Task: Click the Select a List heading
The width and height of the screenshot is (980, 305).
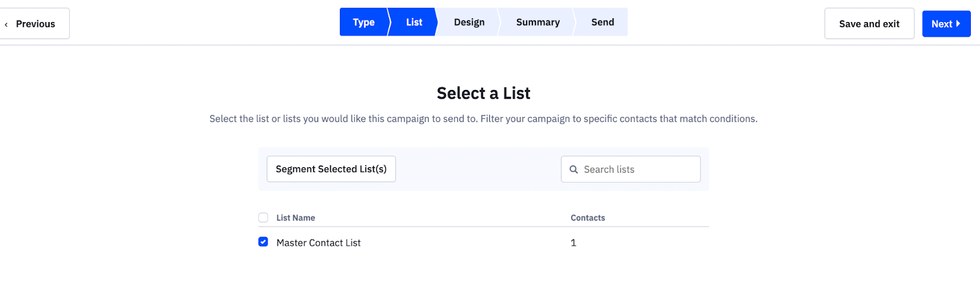Action: (483, 93)
